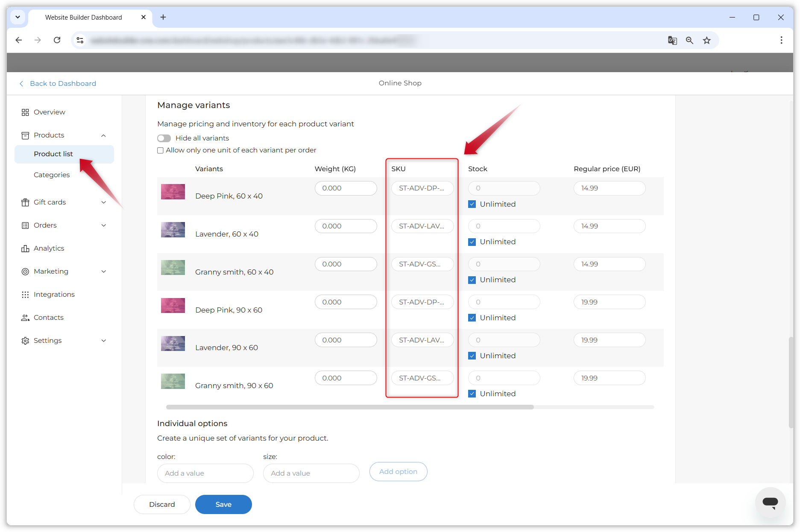Screen dimensions: 800x532
Task: Expand the Marketing chevron
Action: pyautogui.click(x=103, y=272)
